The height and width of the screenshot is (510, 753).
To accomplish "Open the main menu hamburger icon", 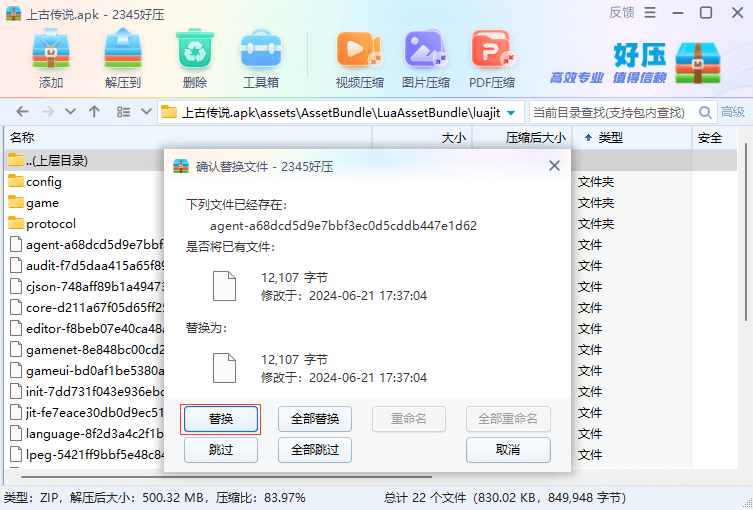I will (x=652, y=13).
